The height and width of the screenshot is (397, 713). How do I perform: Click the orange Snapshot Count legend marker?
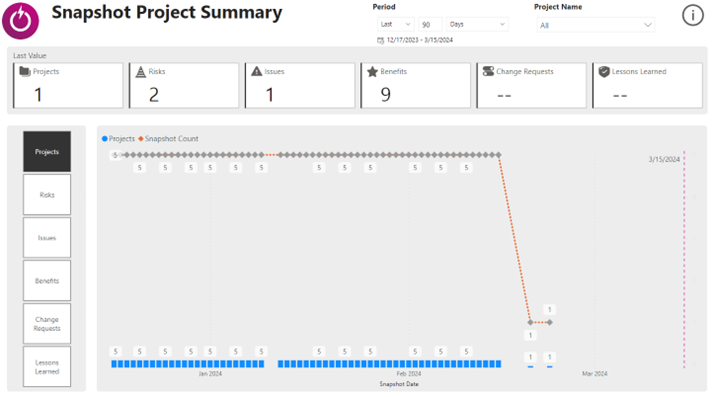pyautogui.click(x=141, y=139)
